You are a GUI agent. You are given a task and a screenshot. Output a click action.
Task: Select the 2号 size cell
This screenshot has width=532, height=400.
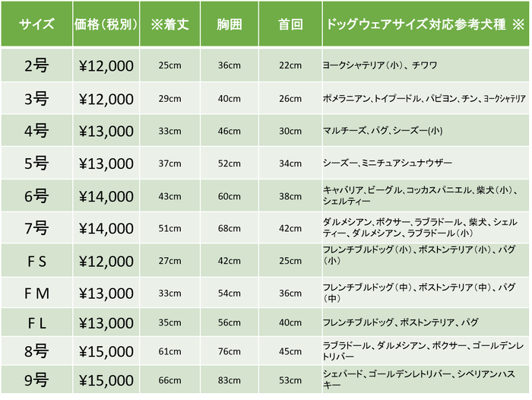pyautogui.click(x=36, y=65)
